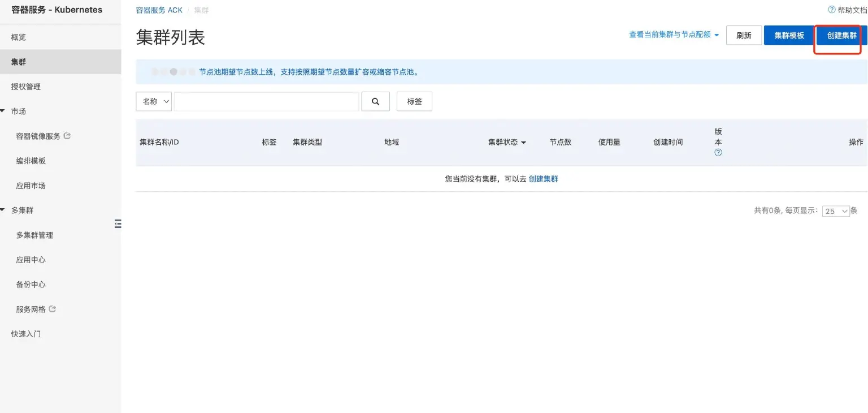Select 概览 in the sidebar
868x413 pixels.
(20, 37)
